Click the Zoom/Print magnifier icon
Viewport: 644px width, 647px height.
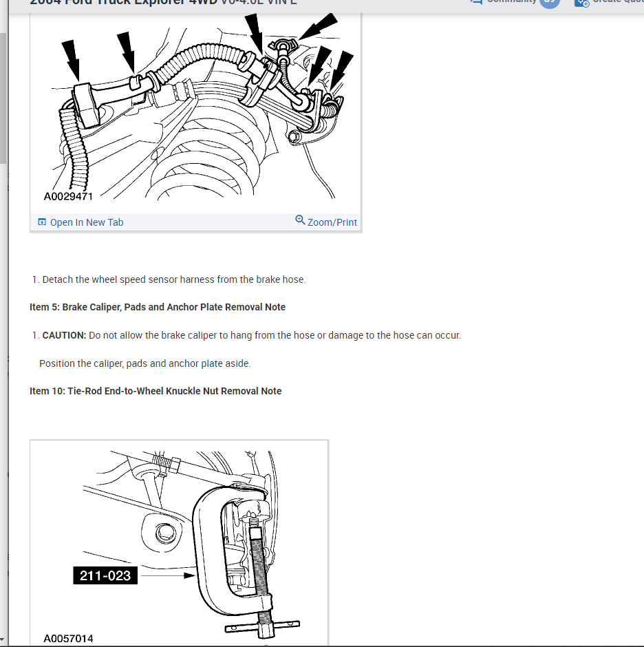(301, 220)
